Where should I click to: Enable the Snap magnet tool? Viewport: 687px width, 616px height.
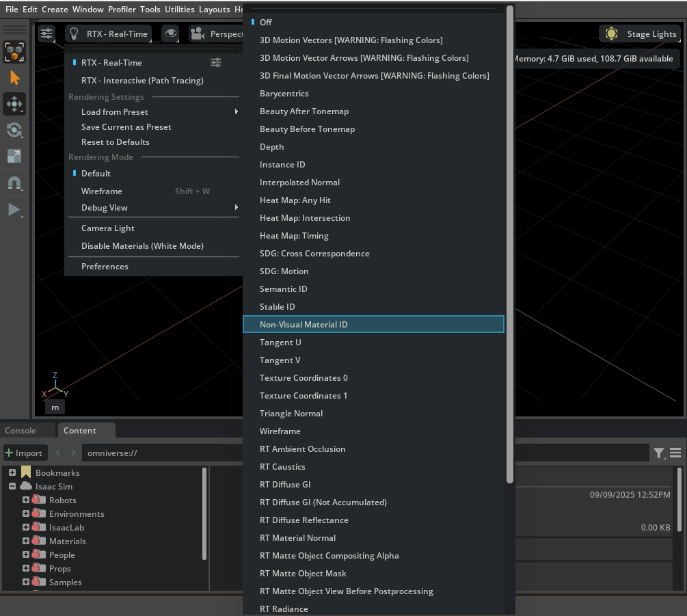point(15,183)
